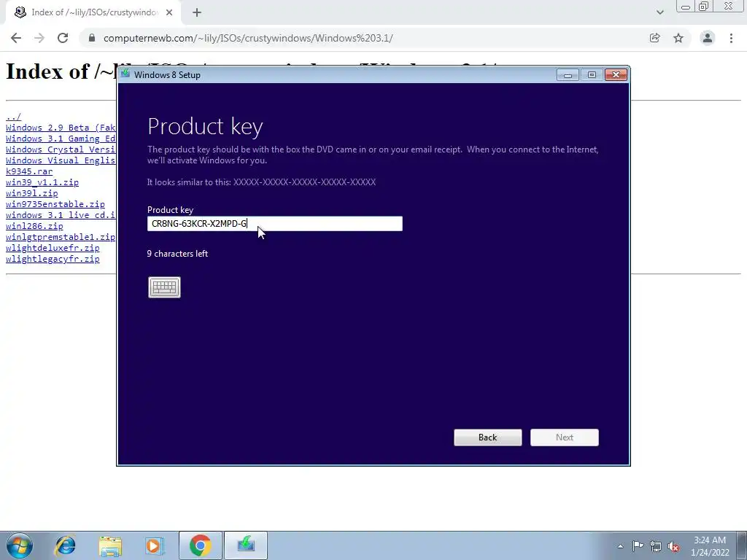Image resolution: width=747 pixels, height=560 pixels.
Task: Select the Index of /~lily/ISOs tab
Action: click(x=93, y=12)
